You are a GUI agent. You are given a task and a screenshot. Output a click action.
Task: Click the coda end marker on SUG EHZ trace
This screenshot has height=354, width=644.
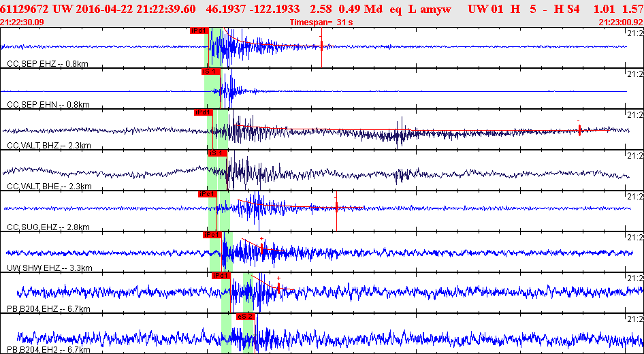click(x=336, y=207)
